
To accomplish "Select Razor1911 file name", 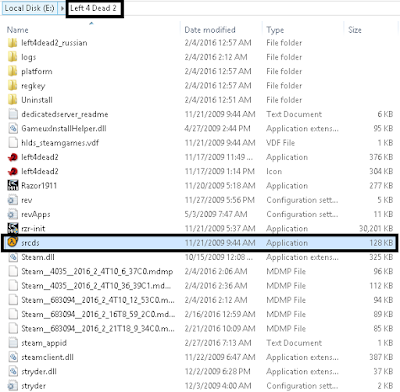I will [x=39, y=186].
